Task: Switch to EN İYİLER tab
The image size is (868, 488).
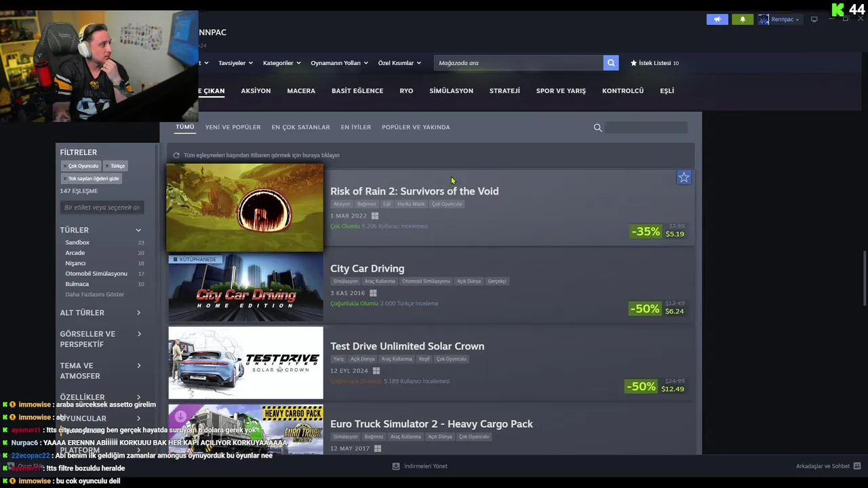Action: pos(355,127)
